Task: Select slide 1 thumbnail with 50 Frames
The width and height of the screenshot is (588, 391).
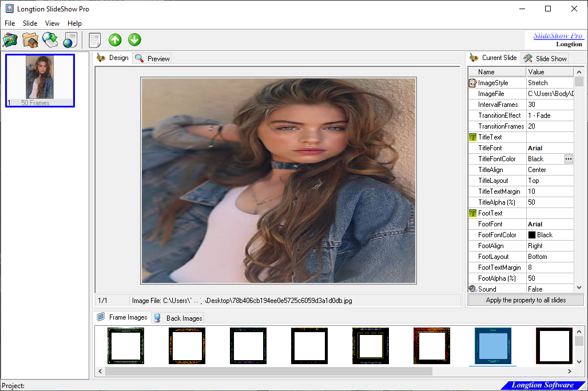Action: point(39,81)
